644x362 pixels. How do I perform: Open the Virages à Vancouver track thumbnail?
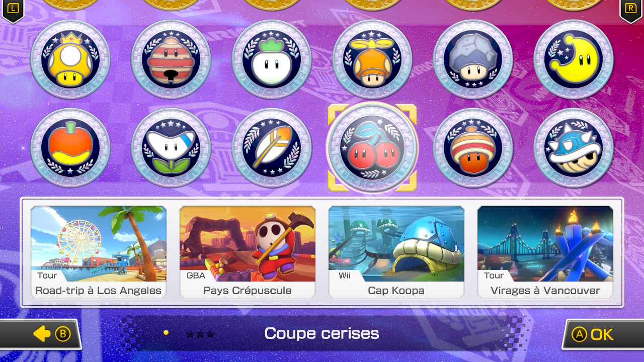tap(545, 252)
